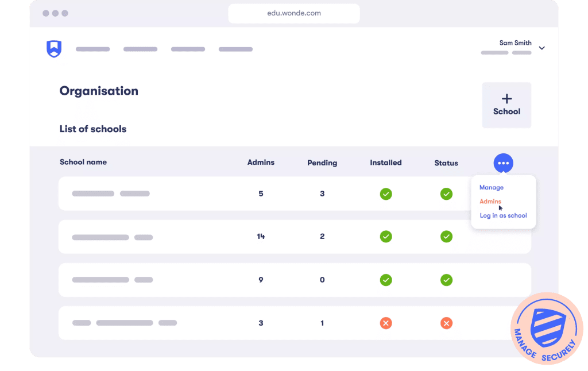
Task: Click the pending count 0
Action: 322,280
